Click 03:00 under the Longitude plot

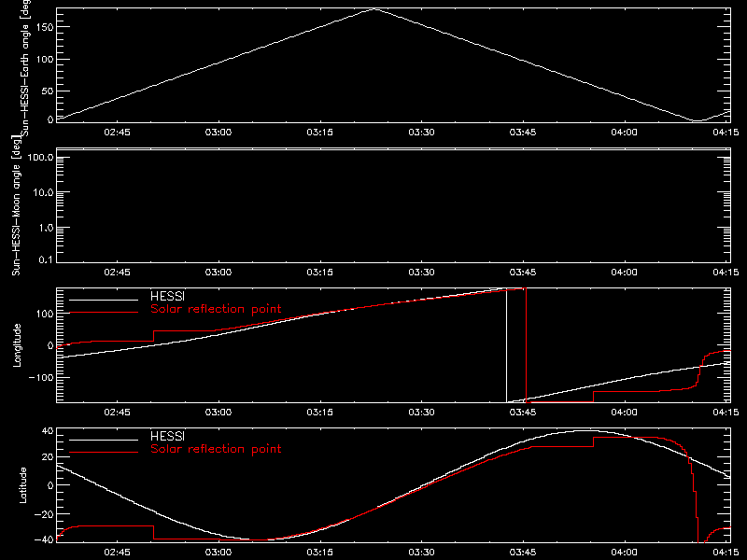(x=218, y=412)
